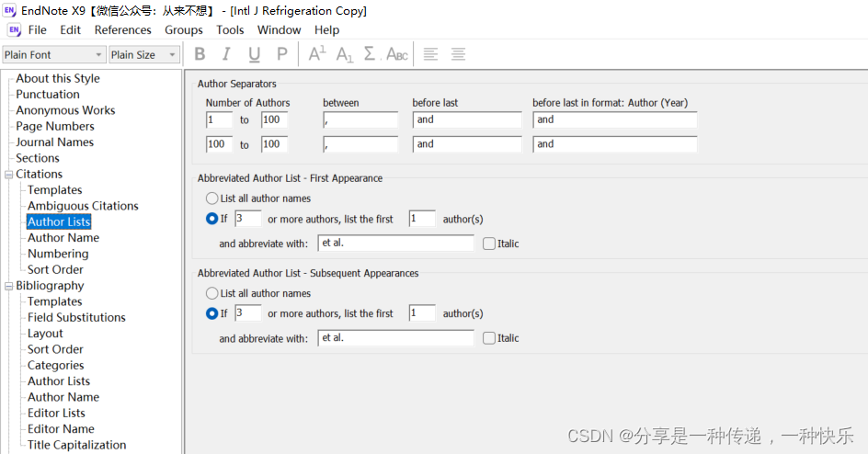Image resolution: width=868 pixels, height=454 pixels.
Task: Collapse the Bibliography tree node
Action: [9, 286]
